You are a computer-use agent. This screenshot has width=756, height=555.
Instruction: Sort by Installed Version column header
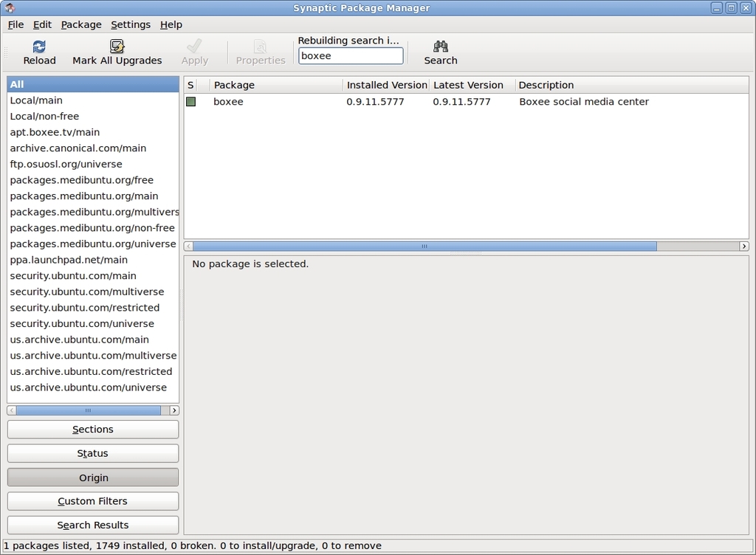pos(386,86)
